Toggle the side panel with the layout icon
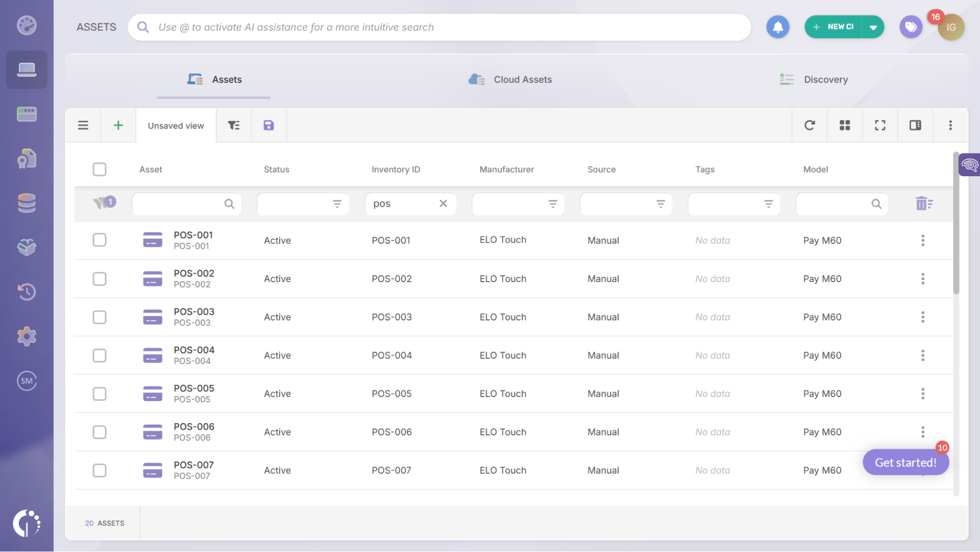 pyautogui.click(x=915, y=125)
